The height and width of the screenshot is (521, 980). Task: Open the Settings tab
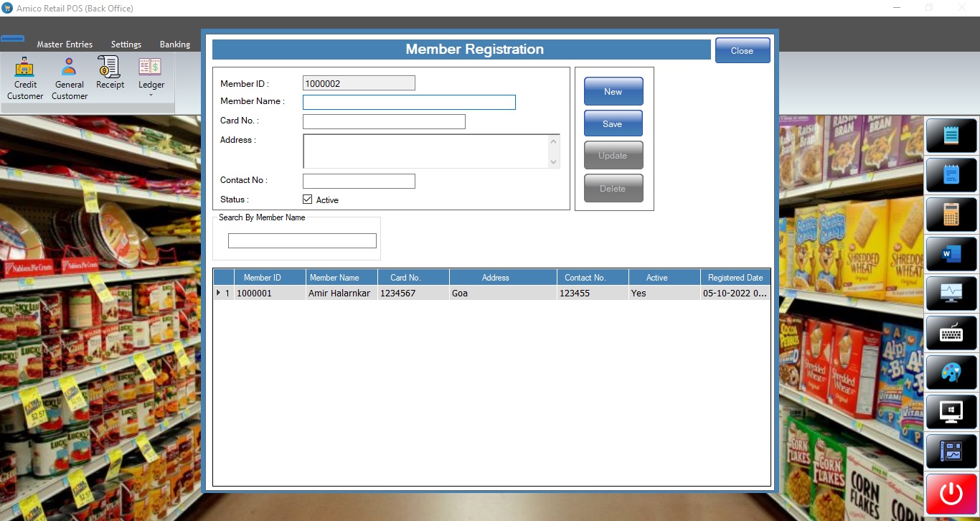pos(126,44)
